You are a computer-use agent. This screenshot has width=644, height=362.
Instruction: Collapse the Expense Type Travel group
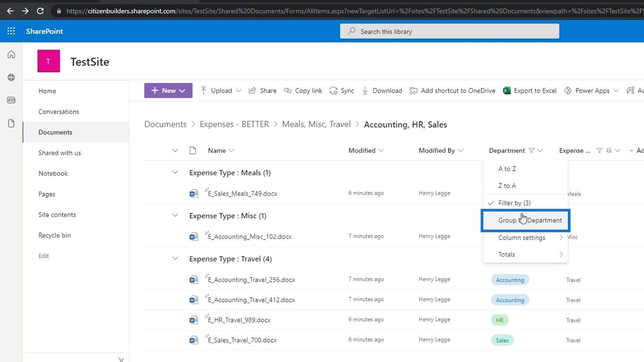coord(175,259)
